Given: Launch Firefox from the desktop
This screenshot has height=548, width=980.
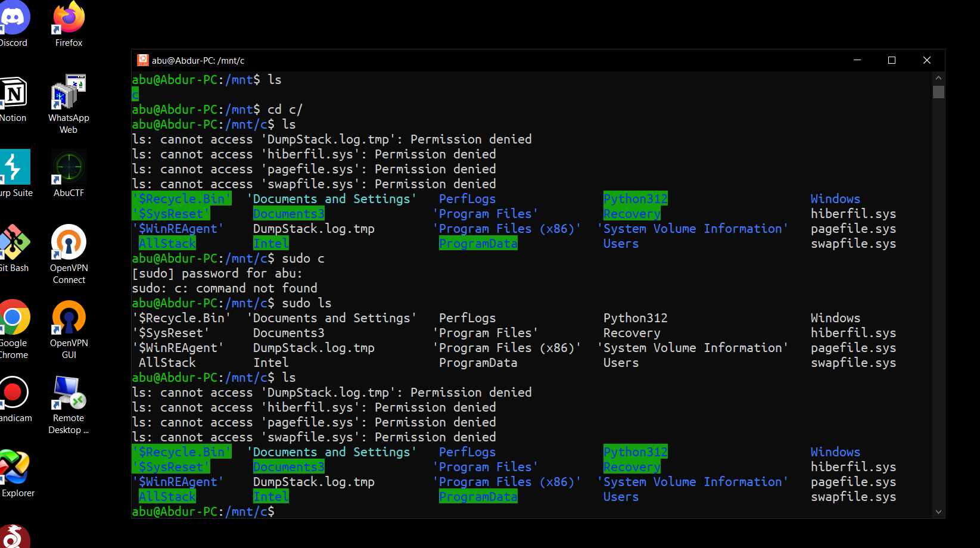Looking at the screenshot, I should pyautogui.click(x=69, y=21).
